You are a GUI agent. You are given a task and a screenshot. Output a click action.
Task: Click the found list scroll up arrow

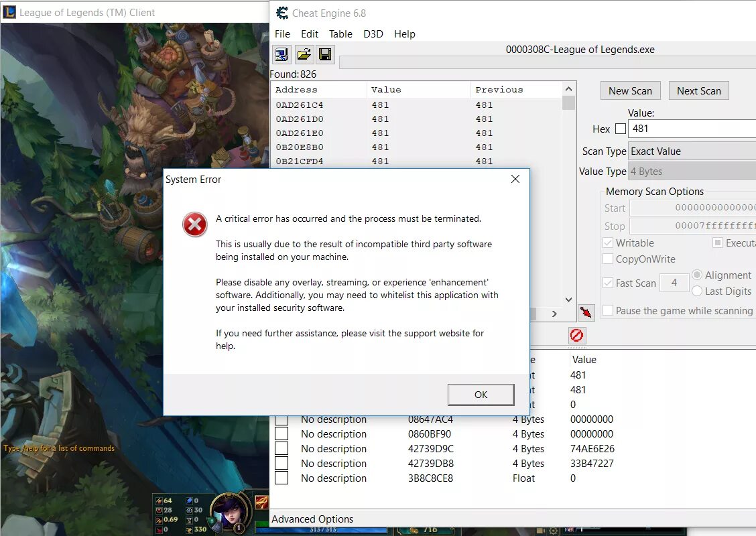coord(568,89)
